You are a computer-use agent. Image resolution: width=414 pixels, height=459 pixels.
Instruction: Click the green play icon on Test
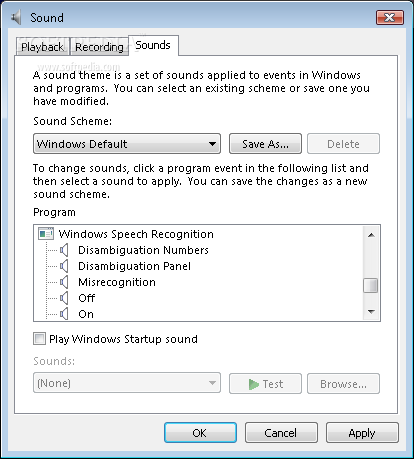coord(254,384)
